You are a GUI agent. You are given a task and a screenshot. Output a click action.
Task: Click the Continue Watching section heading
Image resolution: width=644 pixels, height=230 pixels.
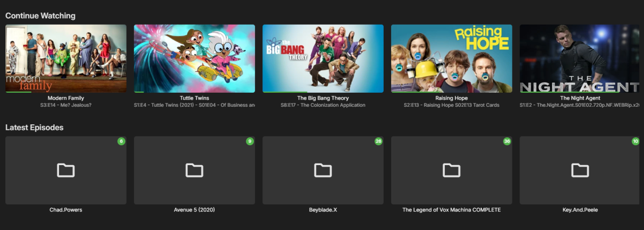point(40,16)
